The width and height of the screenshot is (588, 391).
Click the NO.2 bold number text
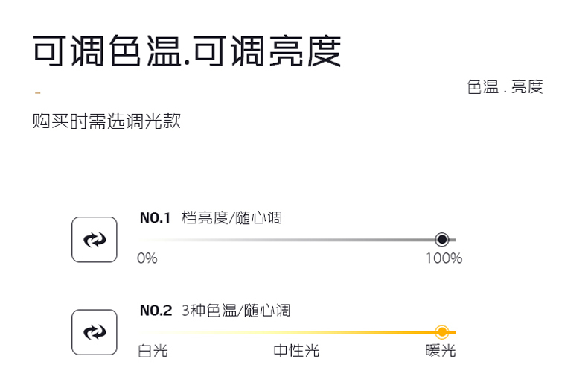click(156, 311)
